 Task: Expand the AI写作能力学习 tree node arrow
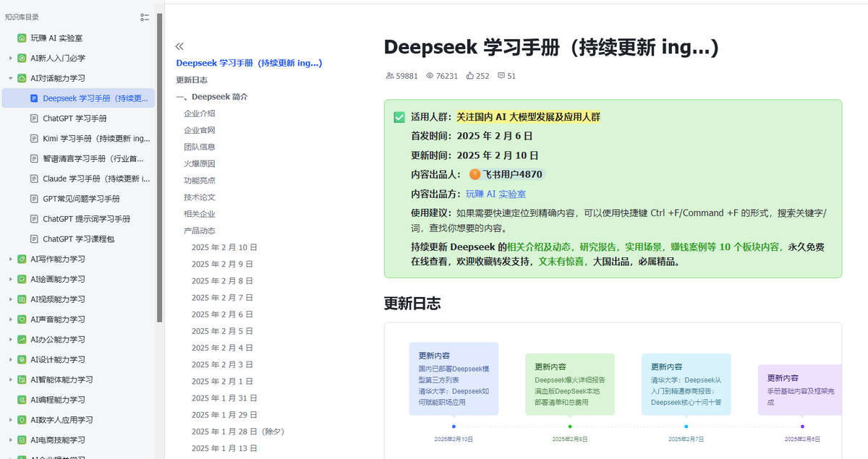tap(10, 259)
